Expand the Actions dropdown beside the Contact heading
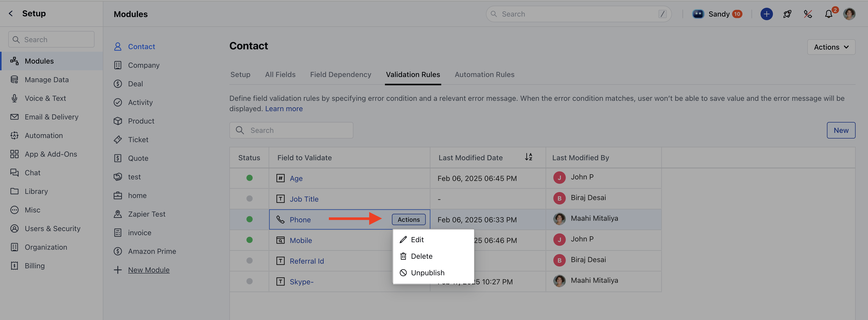868x320 pixels. [831, 47]
